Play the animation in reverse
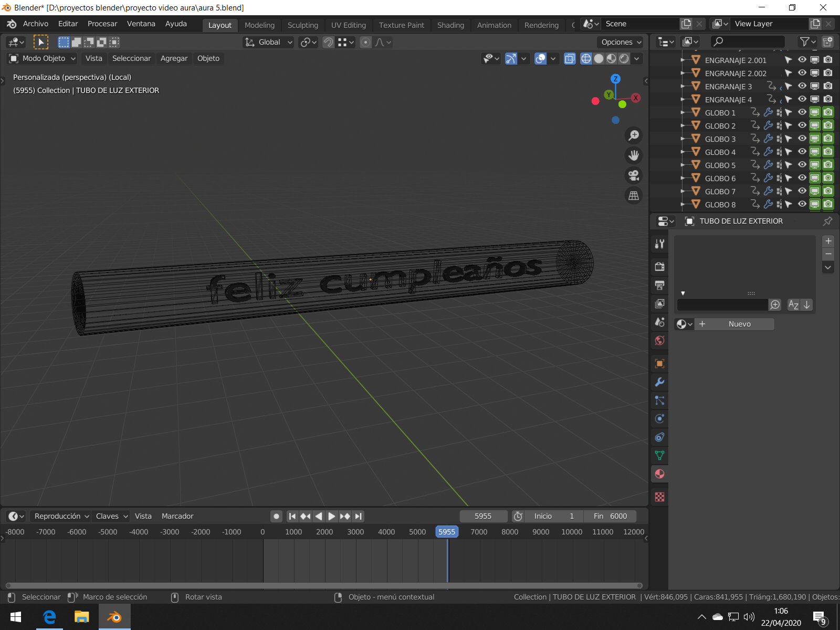The image size is (840, 630). click(319, 516)
